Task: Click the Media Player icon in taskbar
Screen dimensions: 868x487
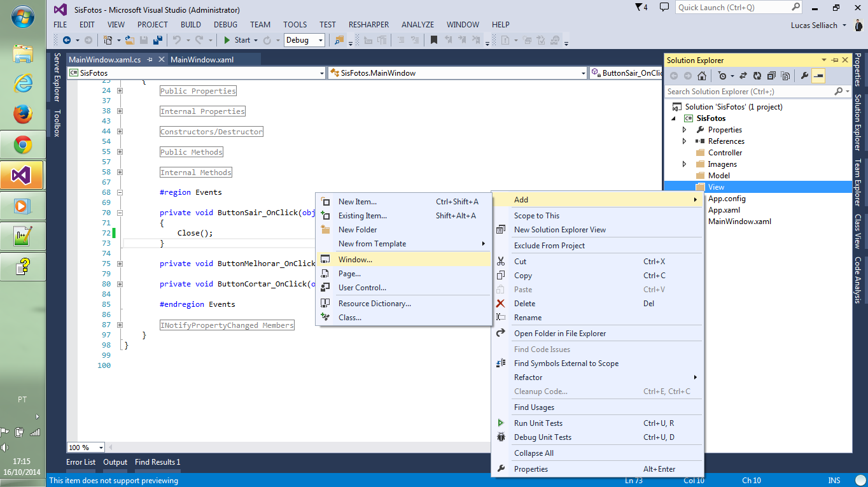Action: [23, 206]
